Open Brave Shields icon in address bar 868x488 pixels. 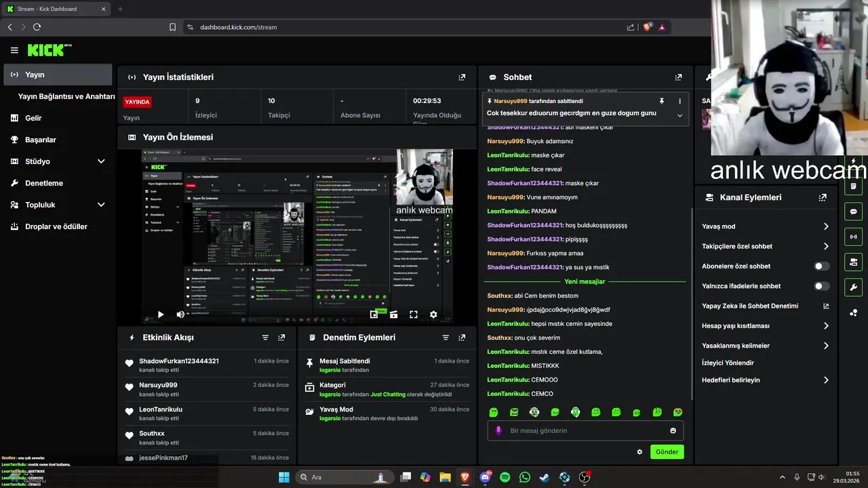click(647, 27)
